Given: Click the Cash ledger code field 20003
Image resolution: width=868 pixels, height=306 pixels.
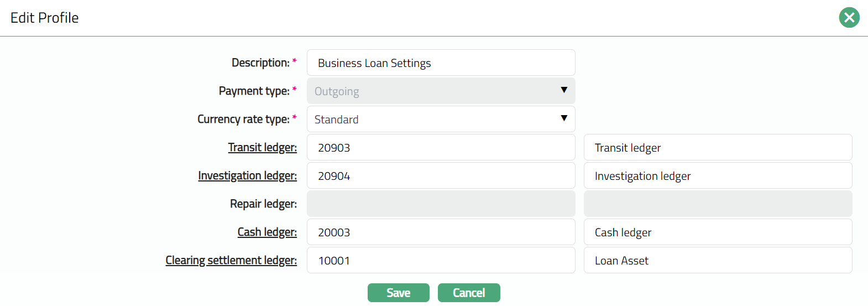Looking at the screenshot, I should [x=441, y=232].
